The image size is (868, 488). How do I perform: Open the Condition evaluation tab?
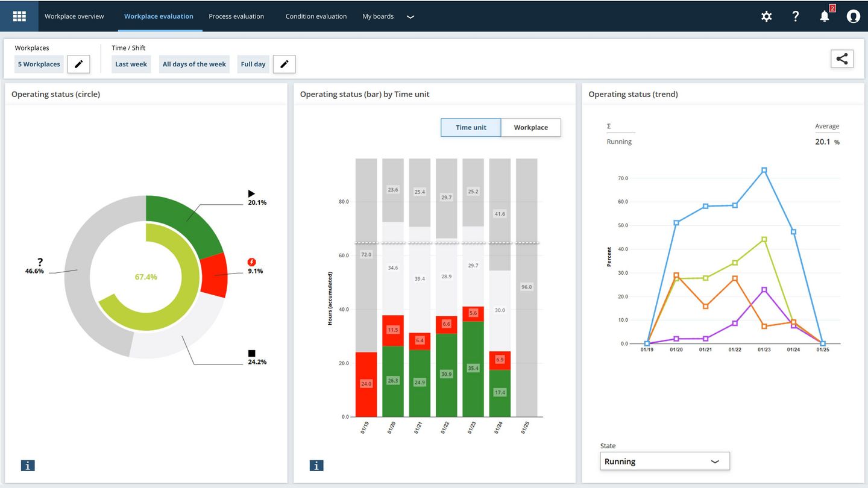click(316, 16)
